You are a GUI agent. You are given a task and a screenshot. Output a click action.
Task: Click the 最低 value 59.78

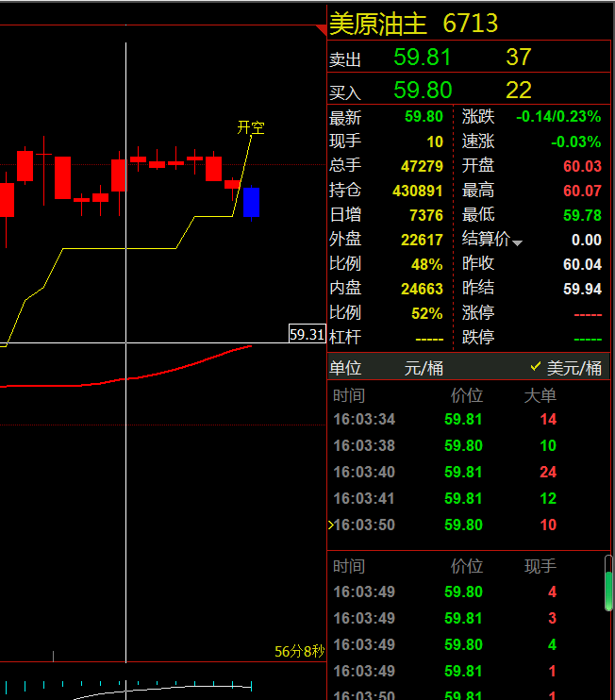point(582,215)
